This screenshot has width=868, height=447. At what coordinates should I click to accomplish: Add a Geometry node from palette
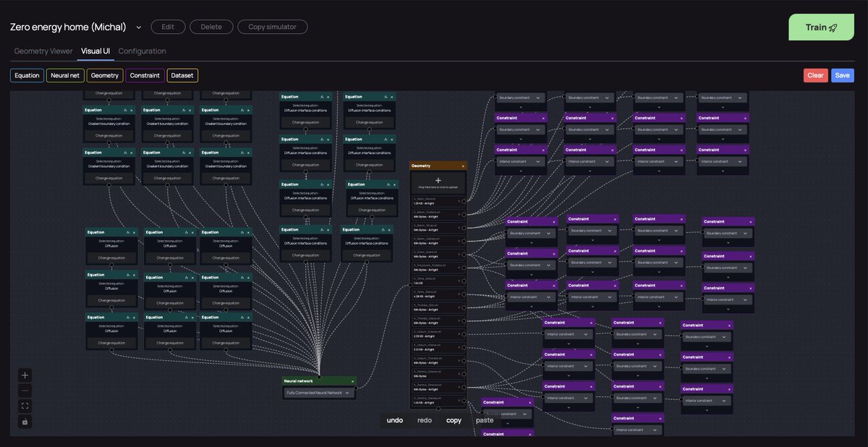tap(105, 75)
